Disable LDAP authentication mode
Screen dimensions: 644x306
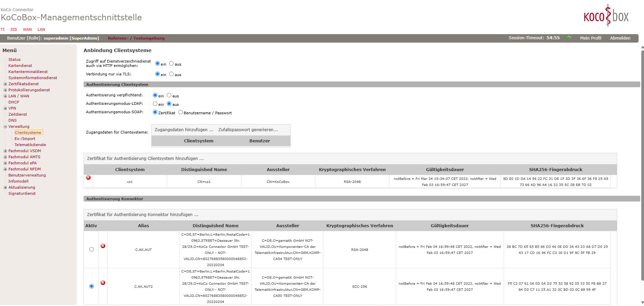[169, 104]
